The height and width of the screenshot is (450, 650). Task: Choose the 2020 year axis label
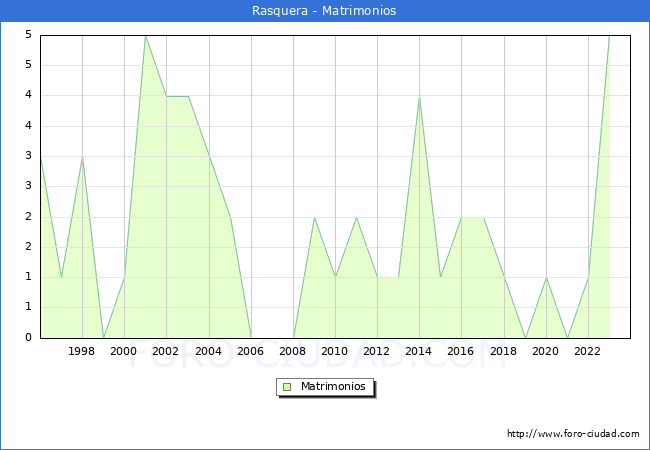tap(546, 351)
